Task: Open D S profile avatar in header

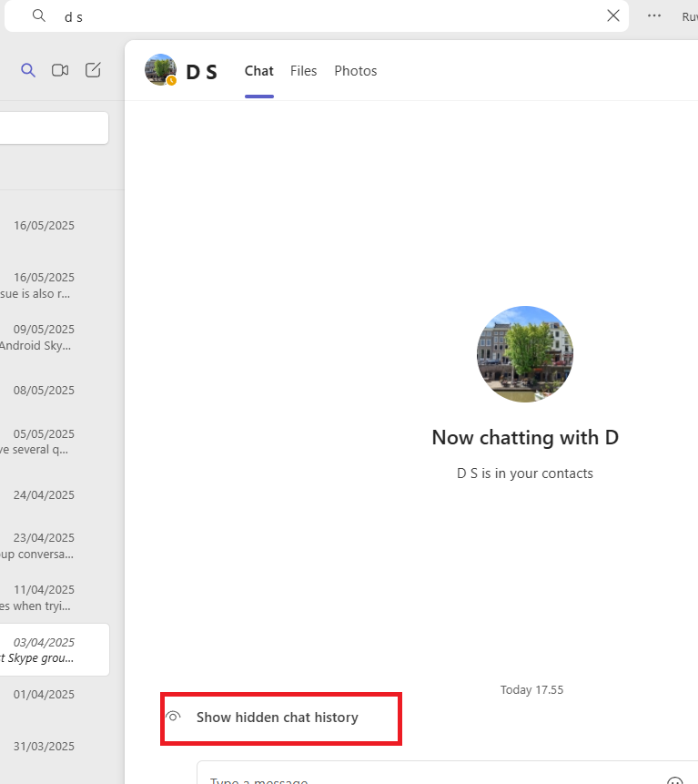Action: click(160, 70)
